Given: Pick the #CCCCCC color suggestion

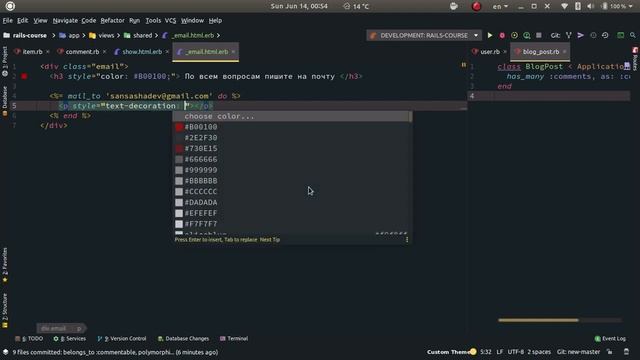Looking at the screenshot, I should pos(291,191).
